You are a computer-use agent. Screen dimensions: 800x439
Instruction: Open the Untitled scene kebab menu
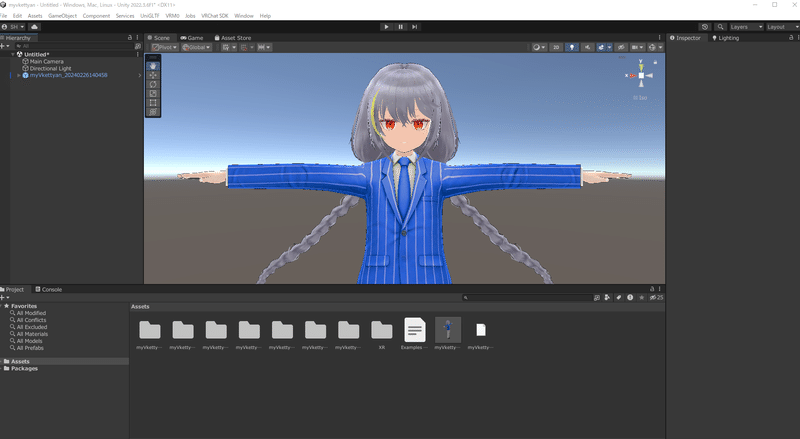(x=138, y=54)
